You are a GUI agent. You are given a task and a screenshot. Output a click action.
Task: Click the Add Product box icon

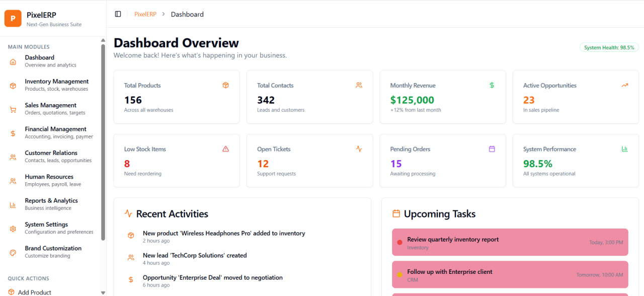12,292
